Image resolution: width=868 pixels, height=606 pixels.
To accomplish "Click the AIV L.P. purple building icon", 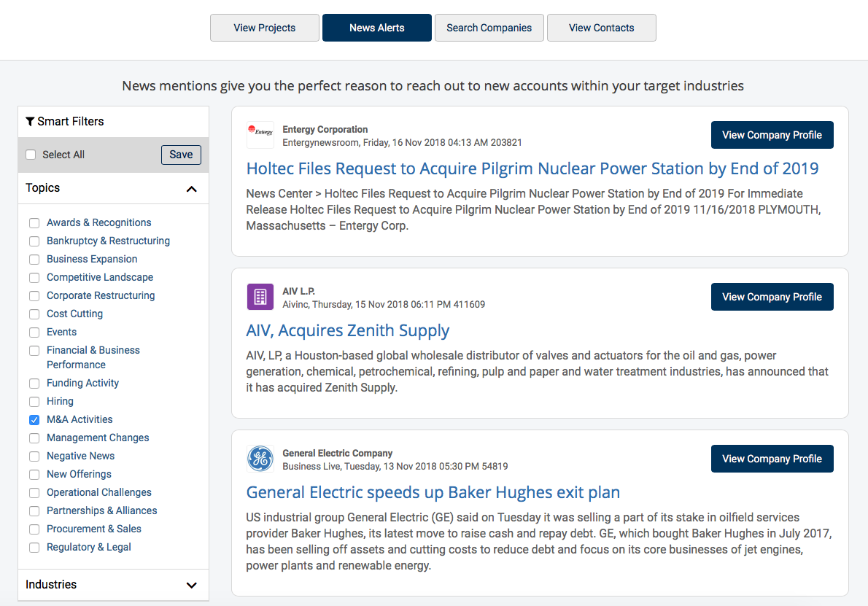I will tap(260, 297).
